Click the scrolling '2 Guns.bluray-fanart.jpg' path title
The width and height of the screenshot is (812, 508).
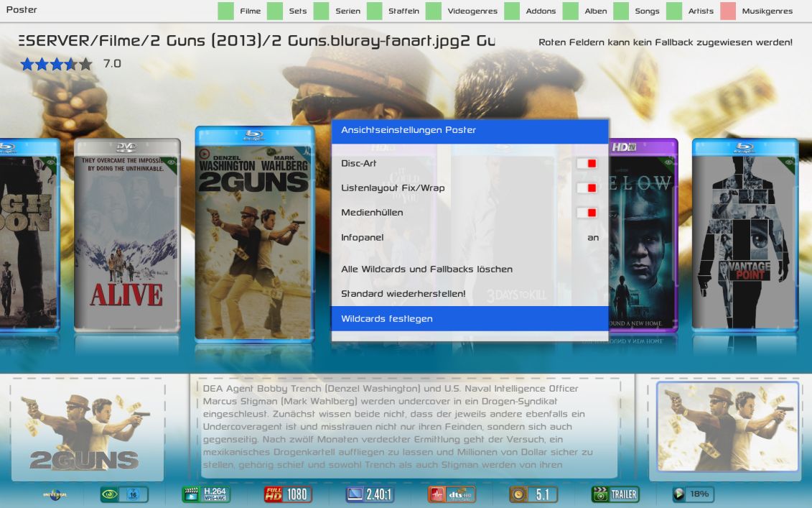point(257,41)
